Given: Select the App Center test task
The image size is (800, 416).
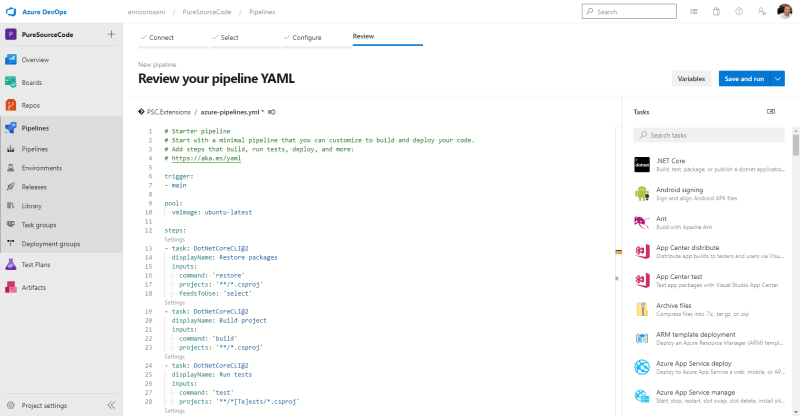Looking at the screenshot, I should [x=709, y=280].
